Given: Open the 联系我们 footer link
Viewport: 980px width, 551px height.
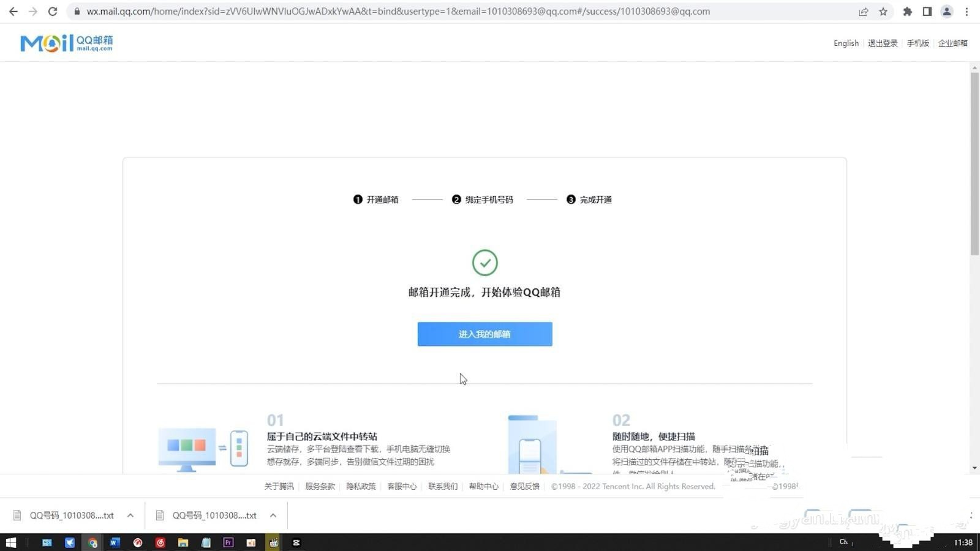Looking at the screenshot, I should click(x=443, y=486).
